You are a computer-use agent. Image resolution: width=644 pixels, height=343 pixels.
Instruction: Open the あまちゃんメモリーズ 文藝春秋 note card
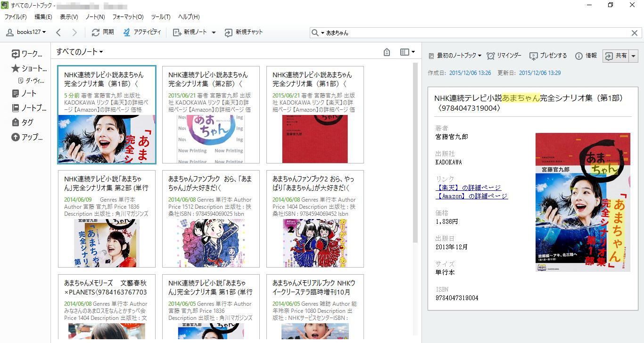pyautogui.click(x=107, y=307)
